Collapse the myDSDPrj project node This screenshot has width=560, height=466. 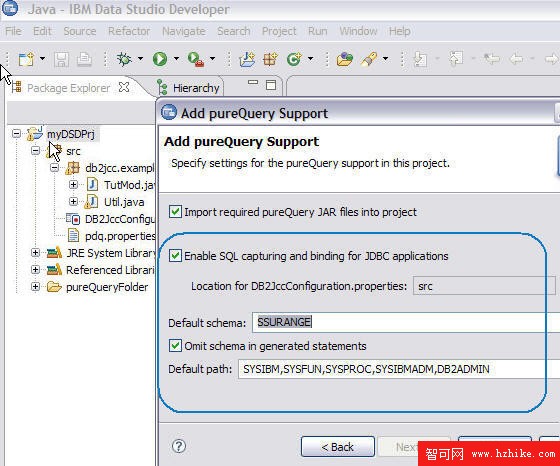16,134
